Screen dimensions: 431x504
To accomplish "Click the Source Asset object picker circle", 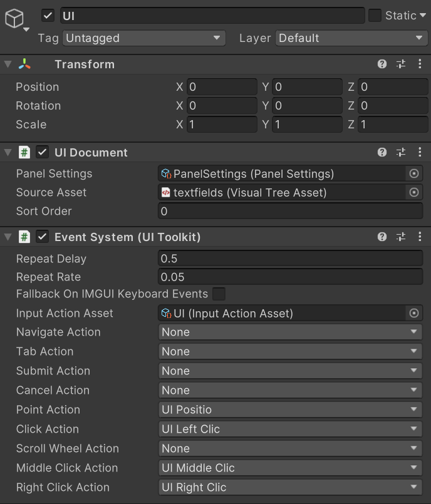I will click(x=414, y=193).
